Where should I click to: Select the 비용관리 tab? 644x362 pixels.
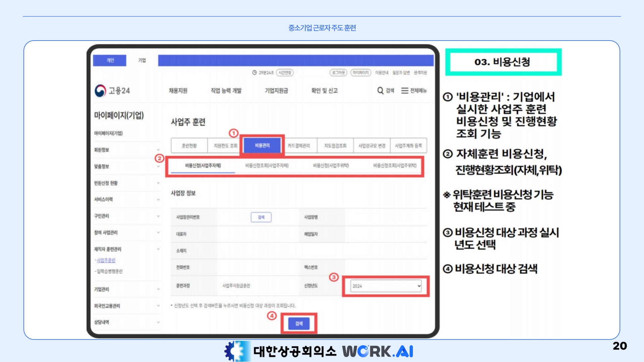tap(262, 145)
